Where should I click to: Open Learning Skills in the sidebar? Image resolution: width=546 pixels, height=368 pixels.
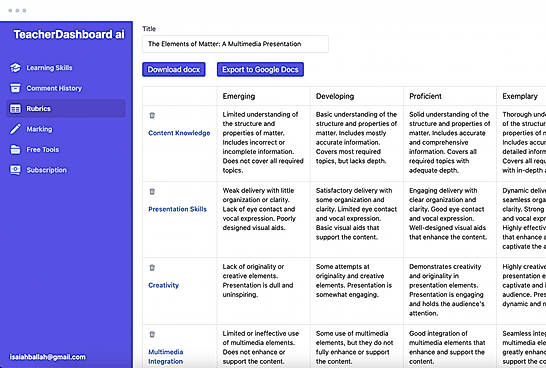coord(65,68)
